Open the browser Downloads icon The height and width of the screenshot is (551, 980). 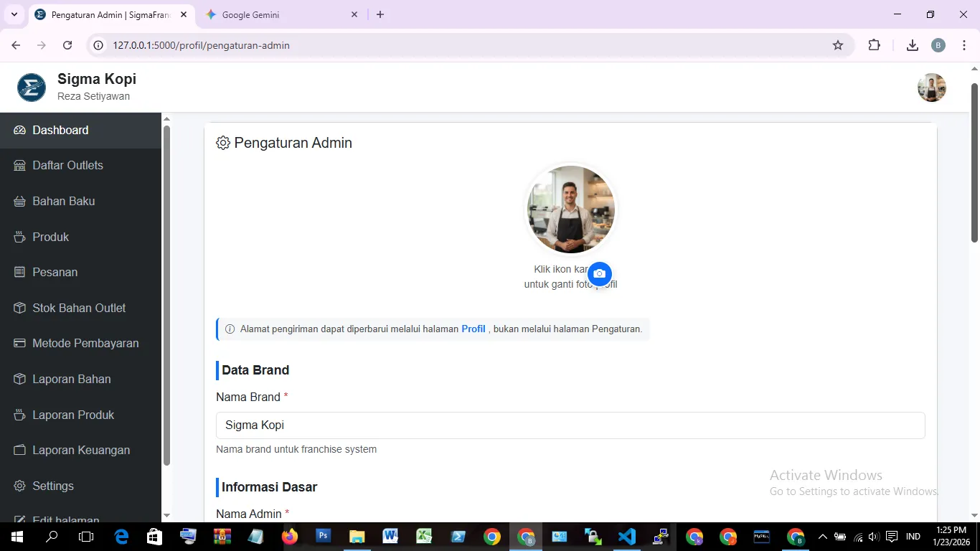[x=913, y=45]
